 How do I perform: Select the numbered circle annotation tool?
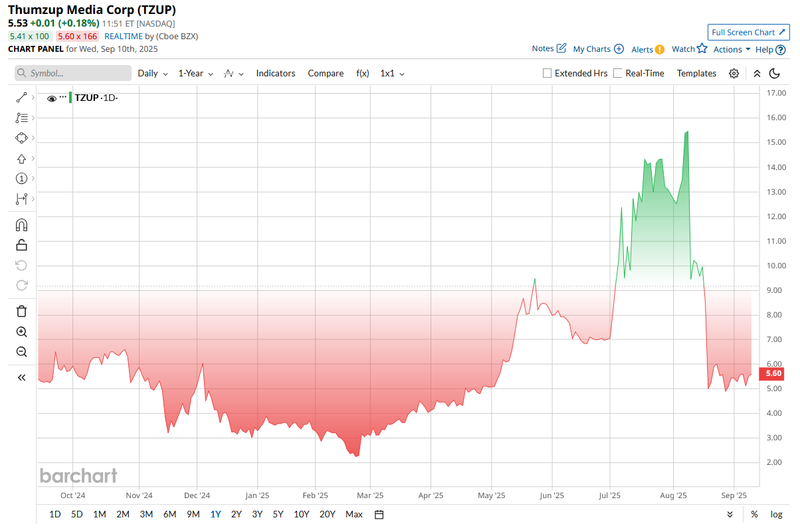(21, 179)
